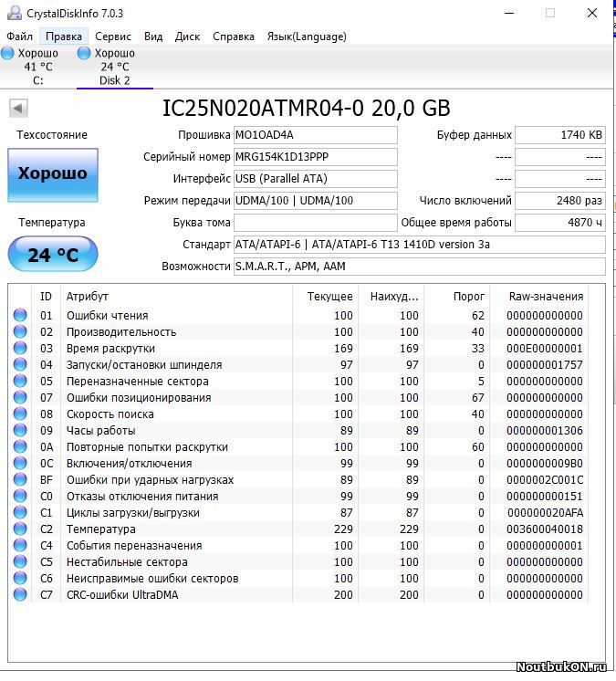Click the Порог column header
The width and height of the screenshot is (616, 681).
(x=457, y=296)
